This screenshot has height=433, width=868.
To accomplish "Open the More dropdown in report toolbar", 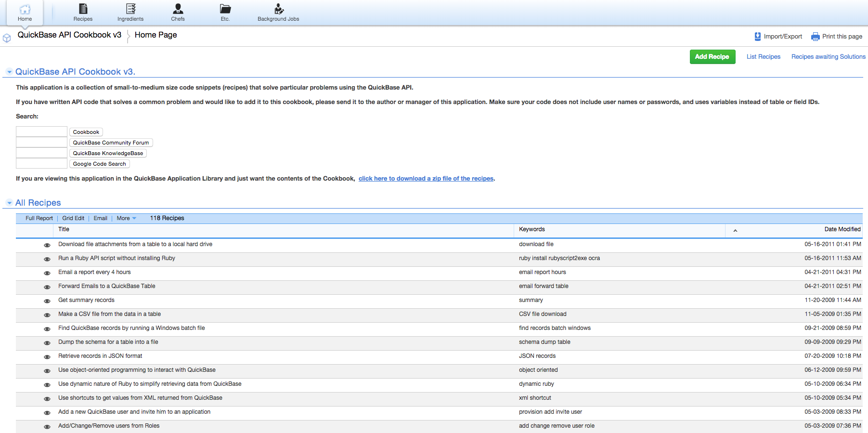I will (127, 218).
